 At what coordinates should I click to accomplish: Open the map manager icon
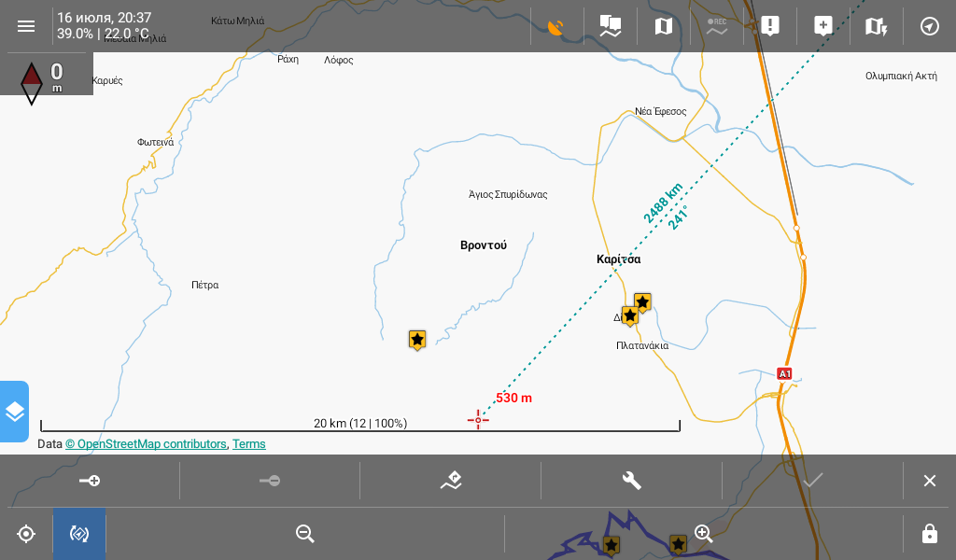(664, 26)
